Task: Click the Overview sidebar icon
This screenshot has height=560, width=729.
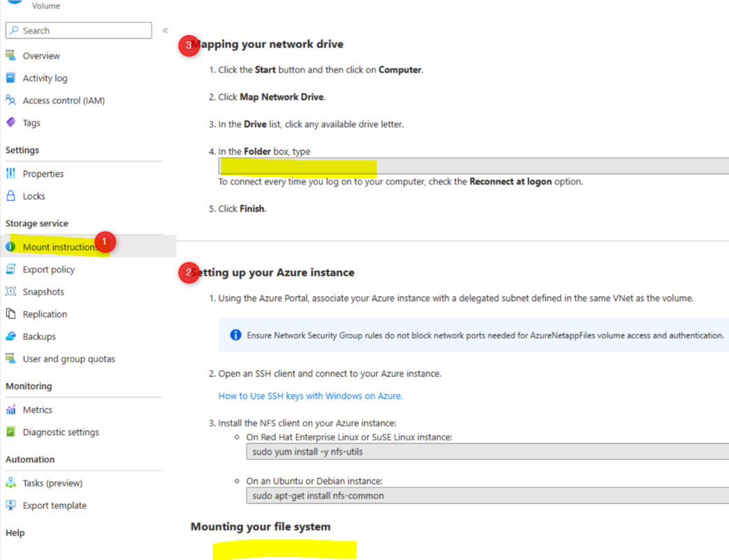Action: [x=10, y=55]
